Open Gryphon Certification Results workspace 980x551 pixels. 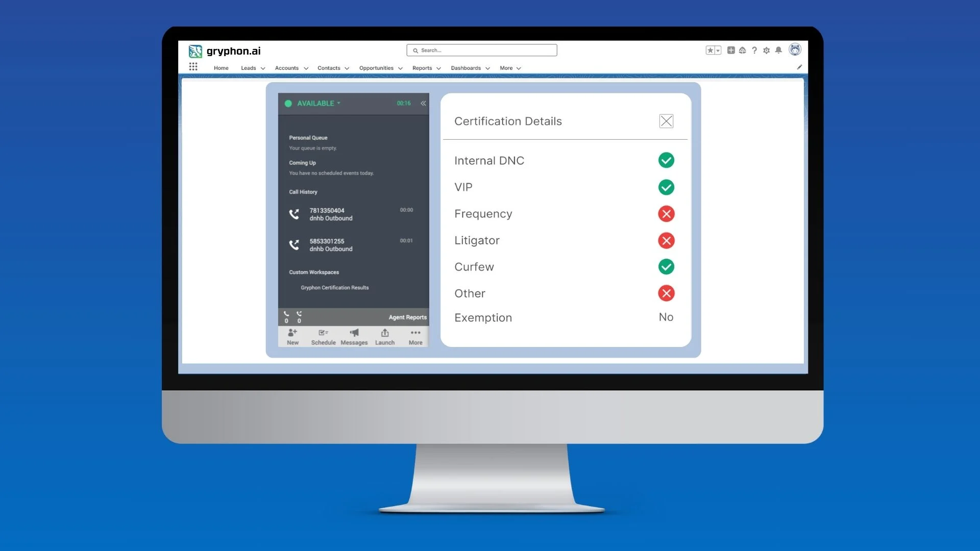(335, 288)
